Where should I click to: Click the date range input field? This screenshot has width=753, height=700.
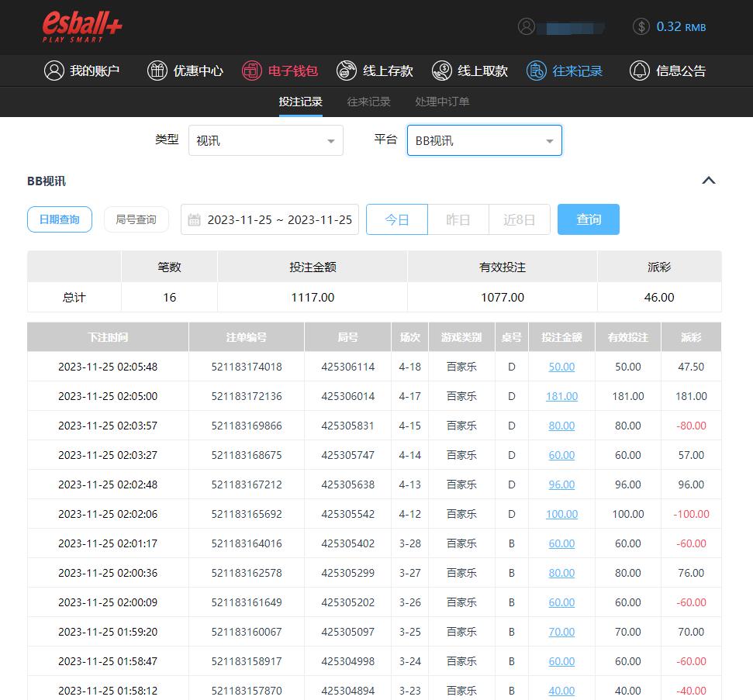[269, 219]
